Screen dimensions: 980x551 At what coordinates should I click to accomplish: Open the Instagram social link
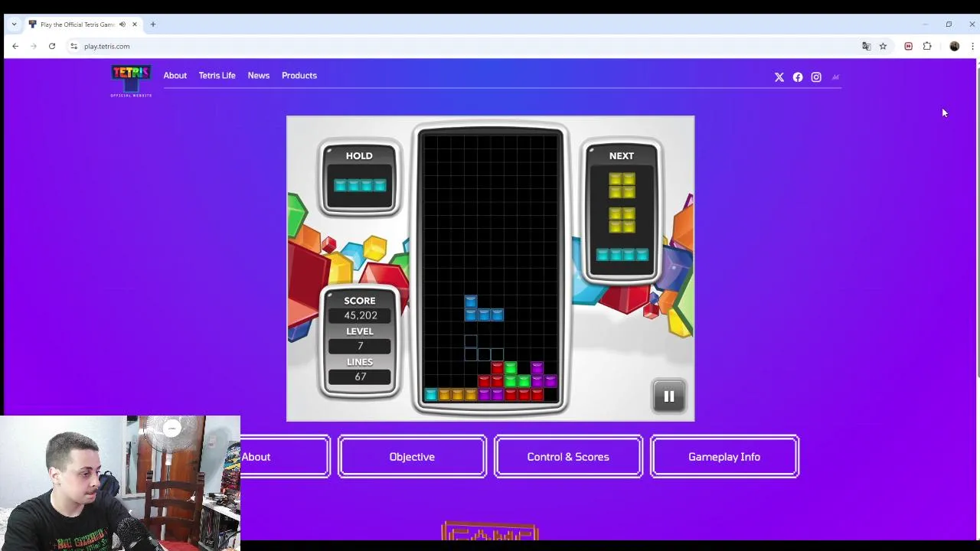pyautogui.click(x=816, y=77)
